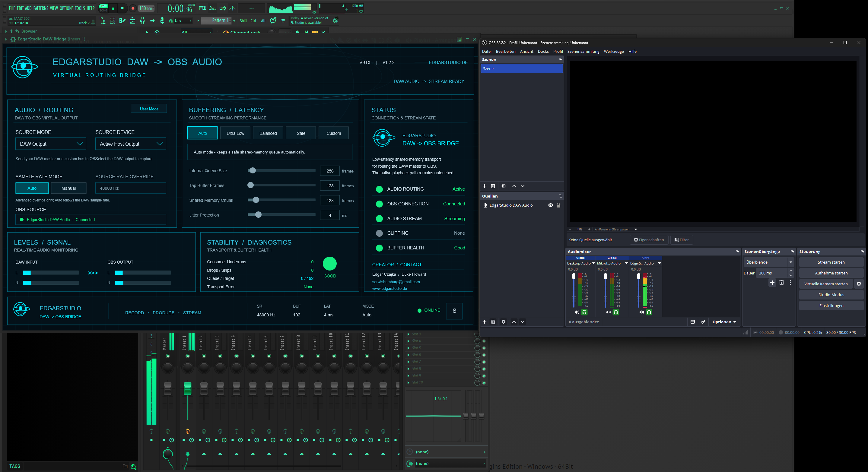Open the Source Mode DAW Output dropdown
This screenshot has height=472, width=868.
(51, 144)
